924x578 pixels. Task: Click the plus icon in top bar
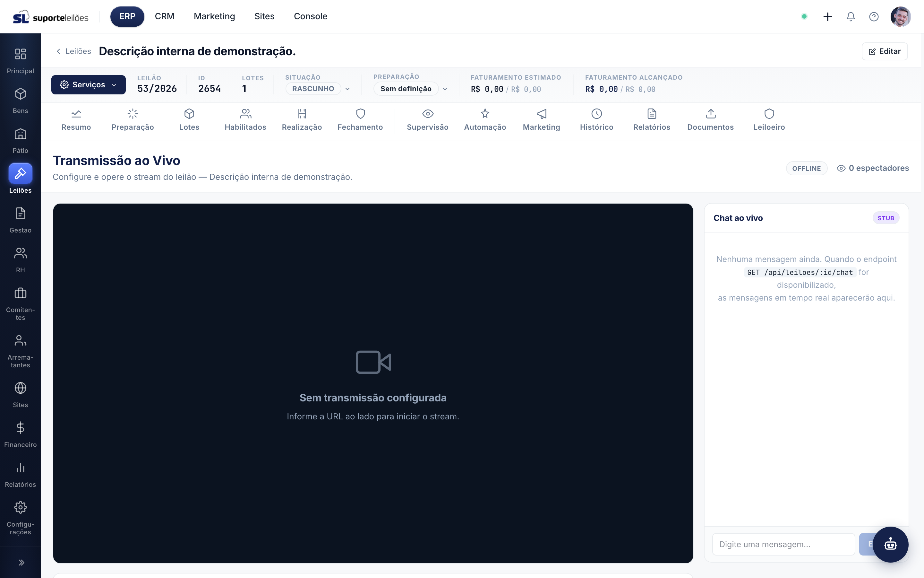pyautogui.click(x=827, y=16)
